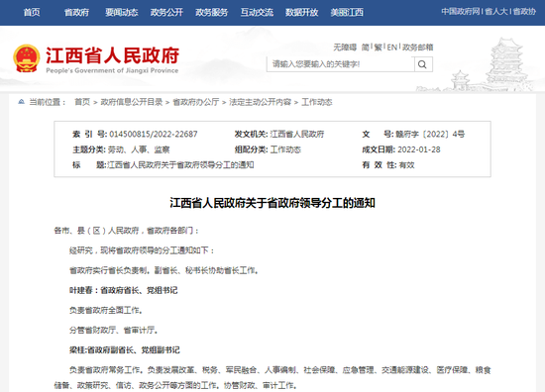Click the home icon beside 当前位置
This screenshot has height=392, width=545.
[x=21, y=102]
